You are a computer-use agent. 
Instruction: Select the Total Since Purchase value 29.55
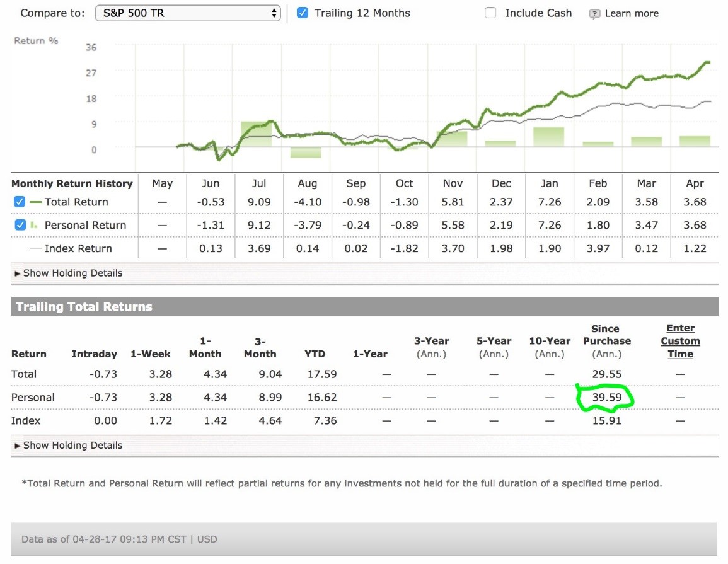click(607, 374)
